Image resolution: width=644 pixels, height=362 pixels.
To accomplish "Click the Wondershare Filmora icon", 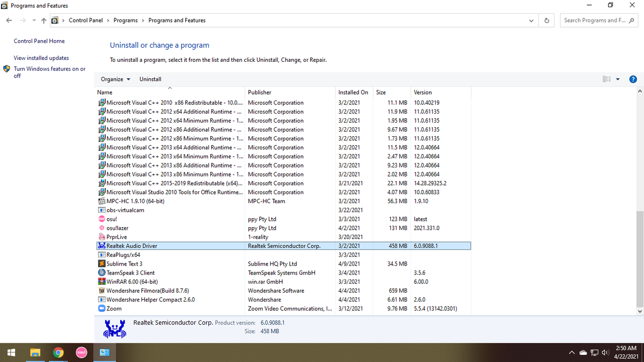I will tap(102, 291).
